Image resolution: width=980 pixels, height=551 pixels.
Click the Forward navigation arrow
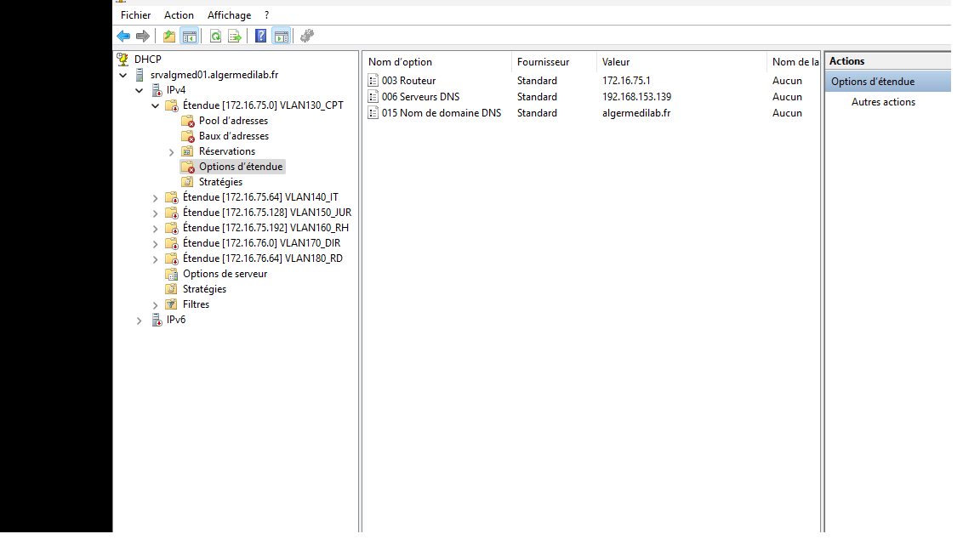pos(141,36)
